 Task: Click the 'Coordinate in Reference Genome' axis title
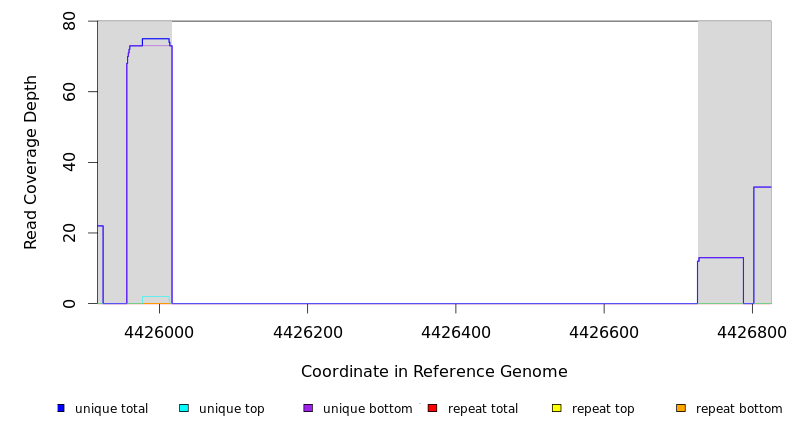pos(434,372)
